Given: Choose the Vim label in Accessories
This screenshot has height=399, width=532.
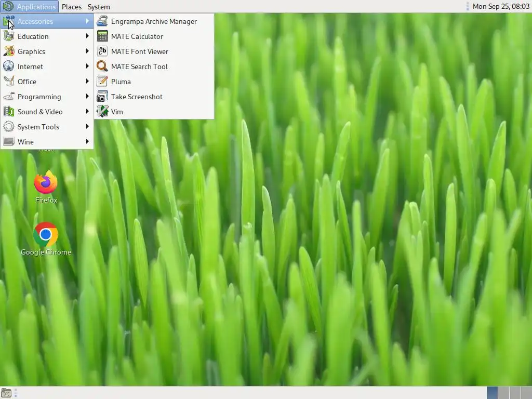Looking at the screenshot, I should [117, 112].
